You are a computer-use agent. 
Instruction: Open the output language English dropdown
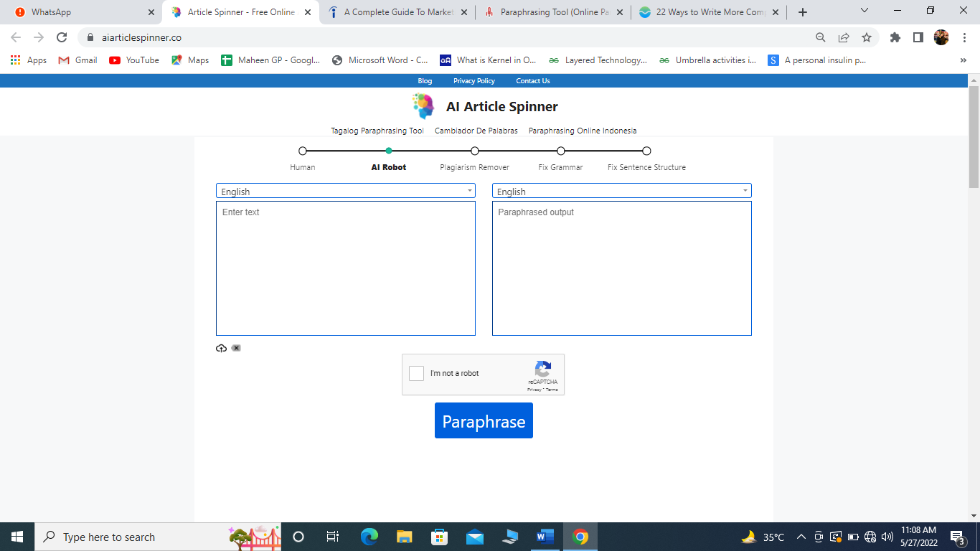[x=621, y=191]
